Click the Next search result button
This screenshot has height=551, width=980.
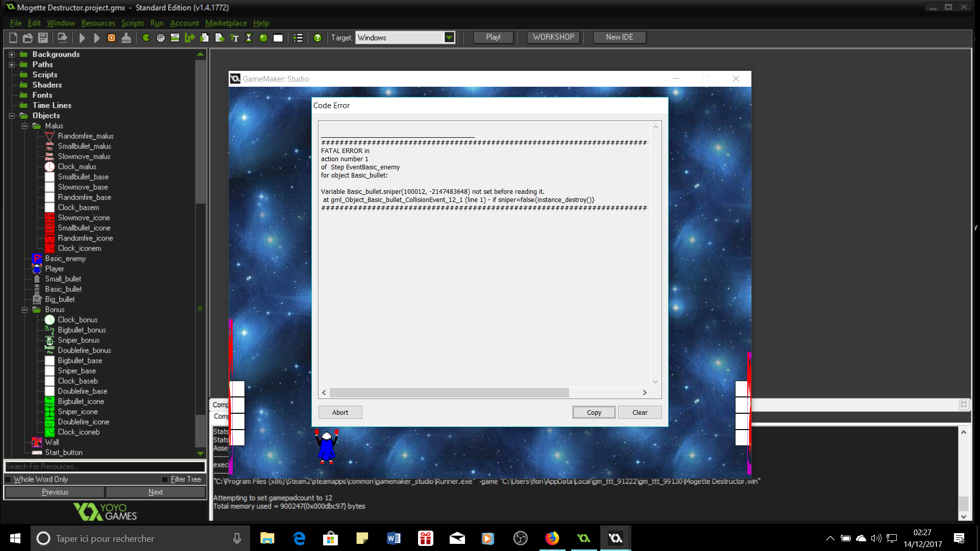(x=156, y=492)
